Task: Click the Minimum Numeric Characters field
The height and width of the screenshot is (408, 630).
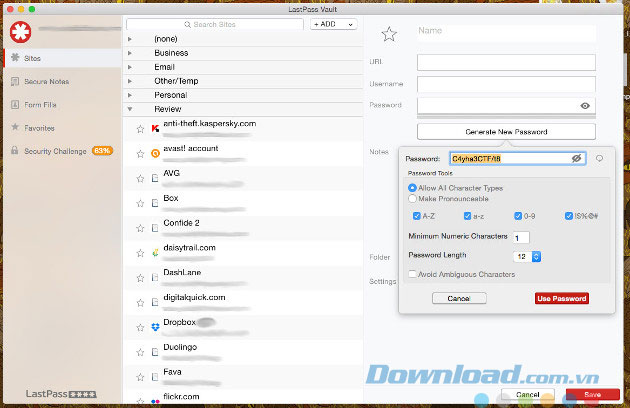Action: (x=521, y=238)
